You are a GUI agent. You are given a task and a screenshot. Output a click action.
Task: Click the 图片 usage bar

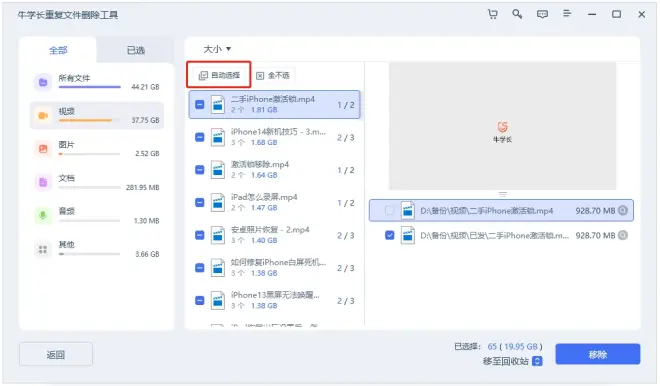pos(90,154)
